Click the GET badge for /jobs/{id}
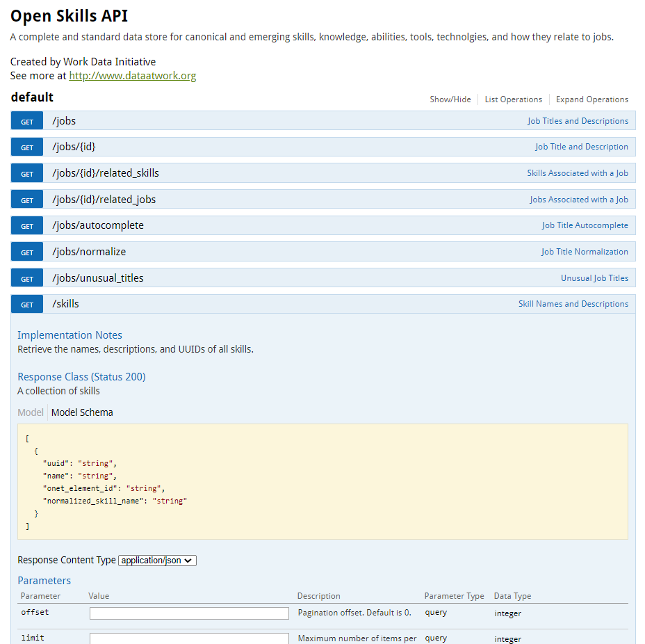 26,147
